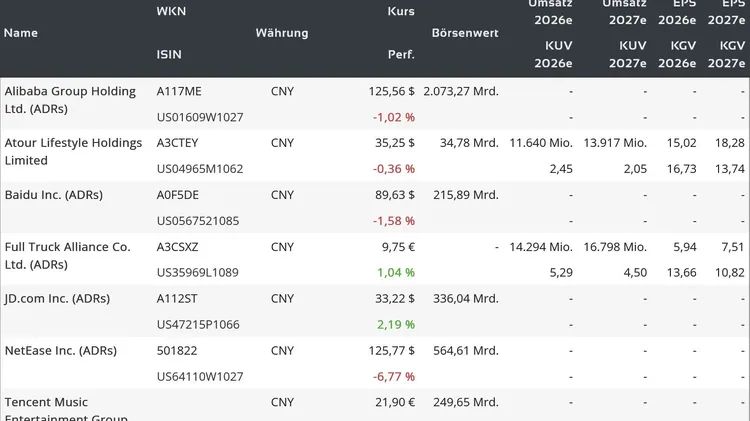Click Baidu performance -1,58 %

[x=394, y=221]
